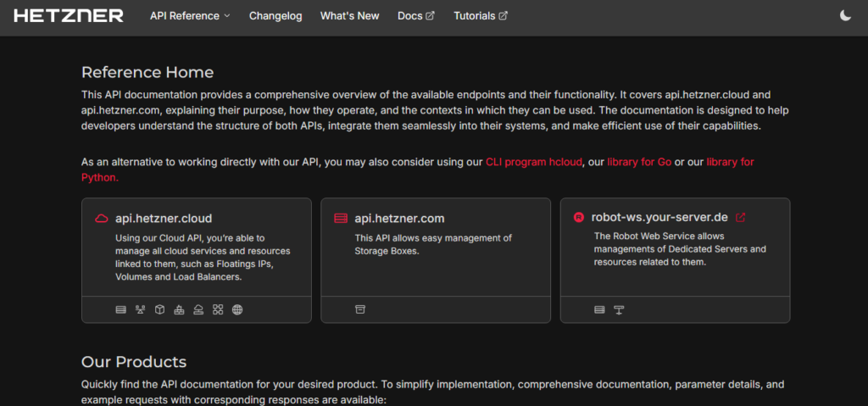
Task: Open the api.hetzner.cloud card title
Action: 164,218
